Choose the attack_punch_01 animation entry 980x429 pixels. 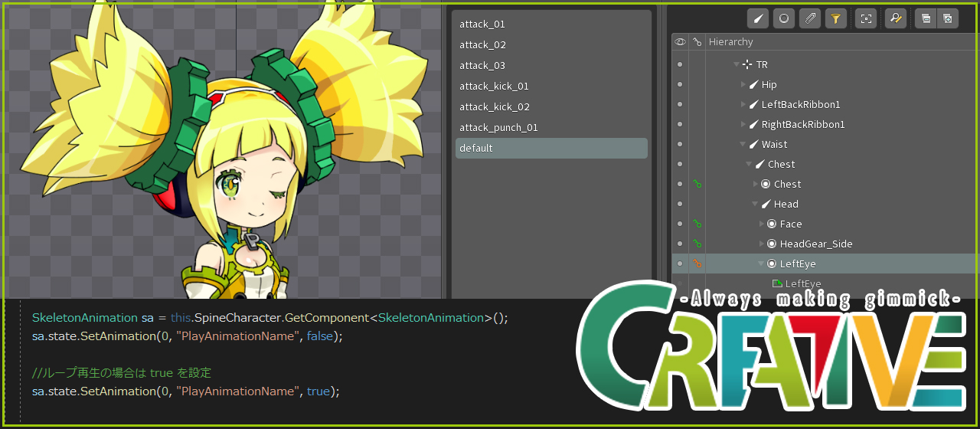(x=498, y=128)
